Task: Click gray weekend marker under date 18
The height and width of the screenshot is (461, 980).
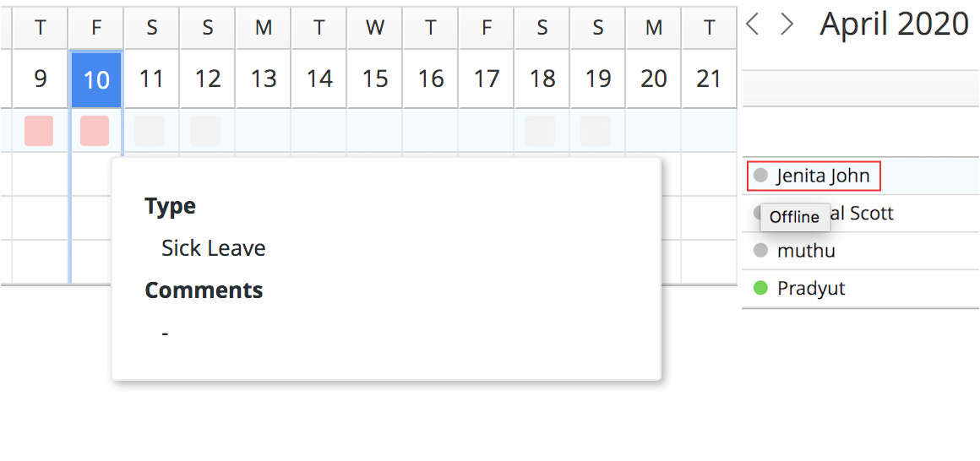Action: click(x=540, y=131)
